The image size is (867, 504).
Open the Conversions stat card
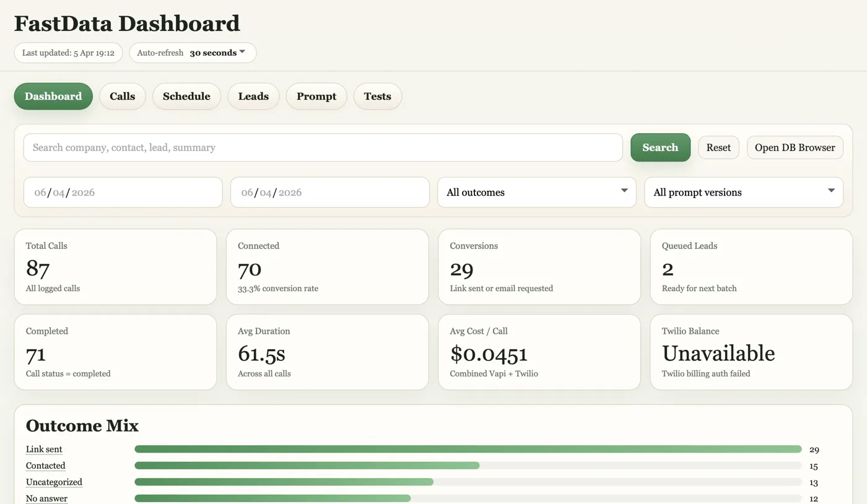(539, 267)
